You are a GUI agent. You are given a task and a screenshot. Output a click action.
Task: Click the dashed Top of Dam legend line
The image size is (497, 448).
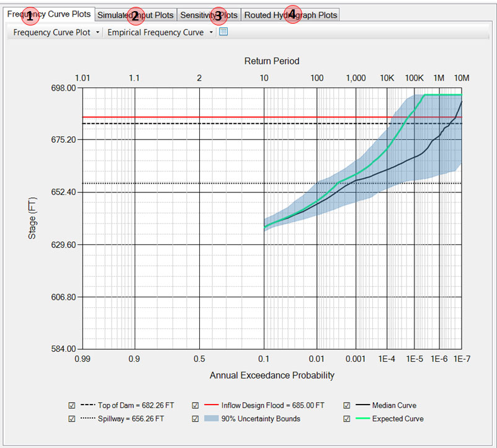click(x=87, y=405)
